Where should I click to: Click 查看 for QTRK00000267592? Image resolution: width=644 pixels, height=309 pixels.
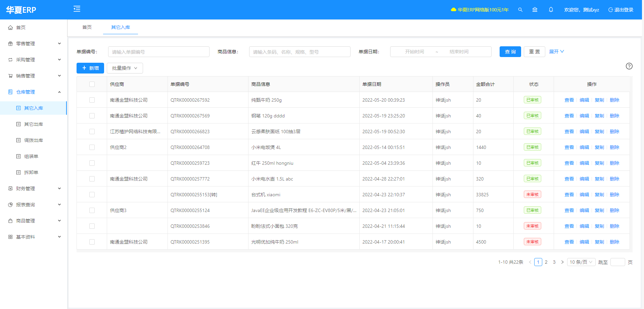click(x=569, y=100)
